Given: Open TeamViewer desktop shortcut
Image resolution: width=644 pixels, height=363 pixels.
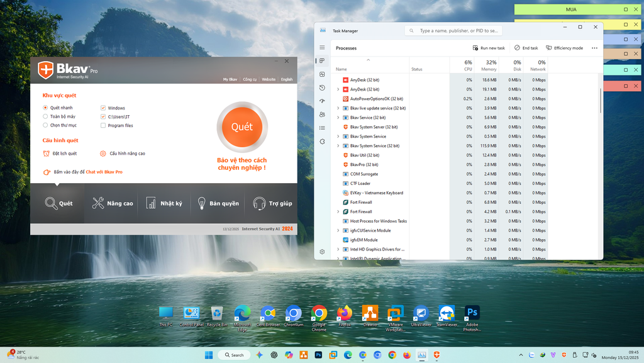Looking at the screenshot, I should 447,316.
